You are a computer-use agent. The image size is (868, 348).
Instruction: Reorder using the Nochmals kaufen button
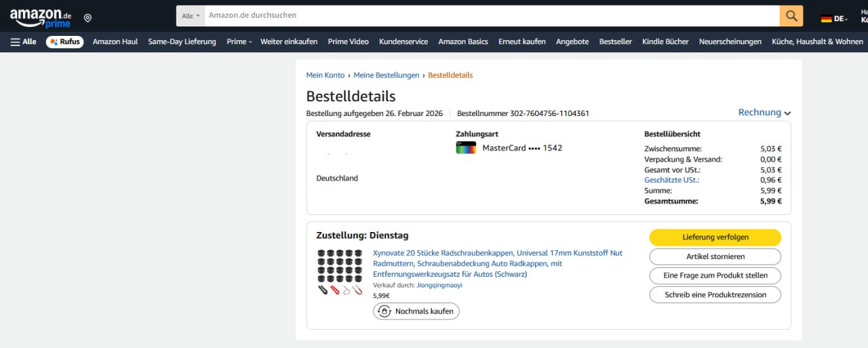pyautogui.click(x=416, y=311)
